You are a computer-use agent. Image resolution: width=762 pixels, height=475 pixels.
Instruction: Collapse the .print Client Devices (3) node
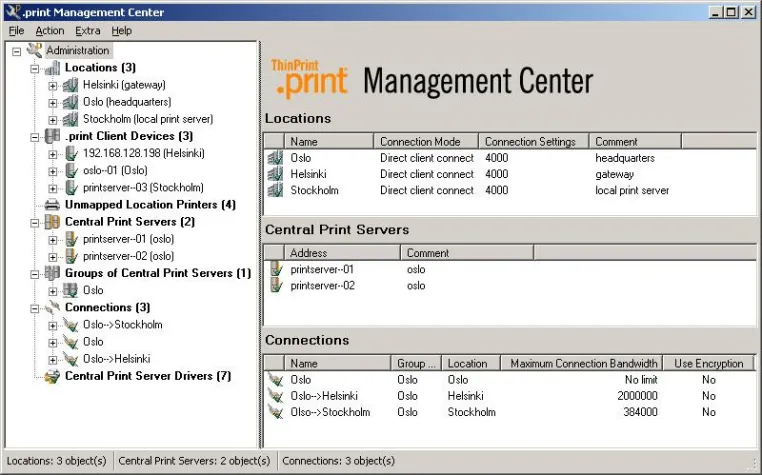[35, 137]
